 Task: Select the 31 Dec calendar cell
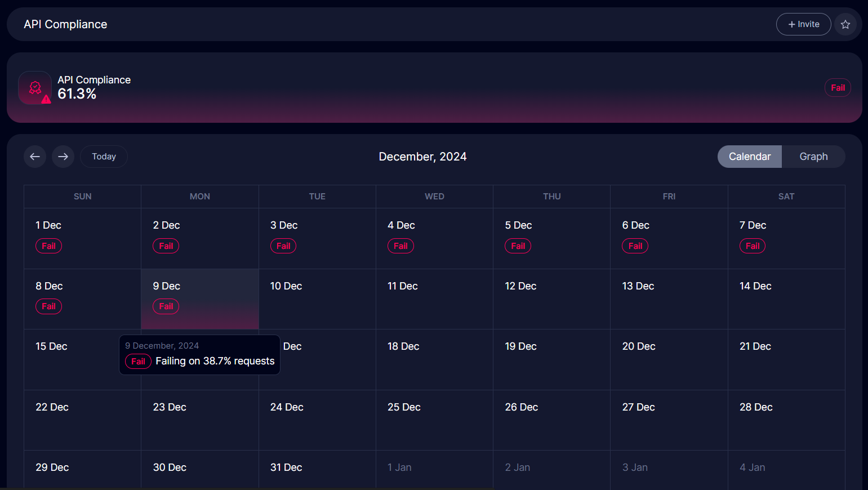click(x=317, y=469)
